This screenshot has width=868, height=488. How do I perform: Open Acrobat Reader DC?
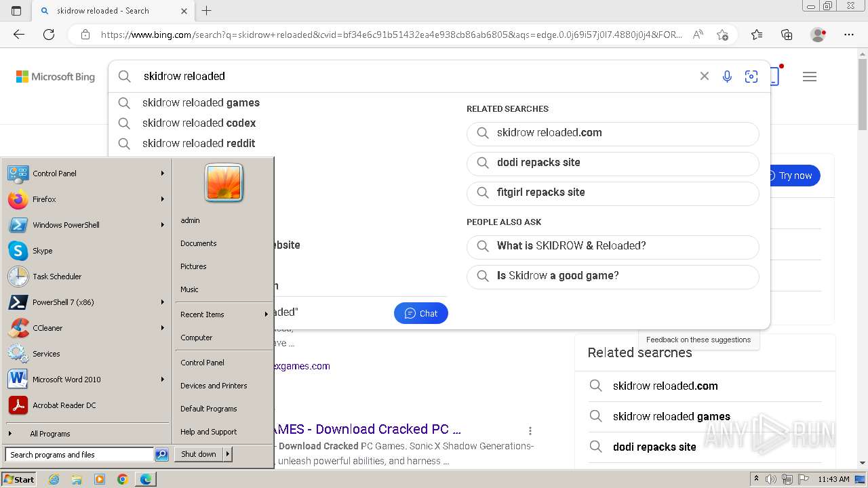pyautogui.click(x=87, y=405)
